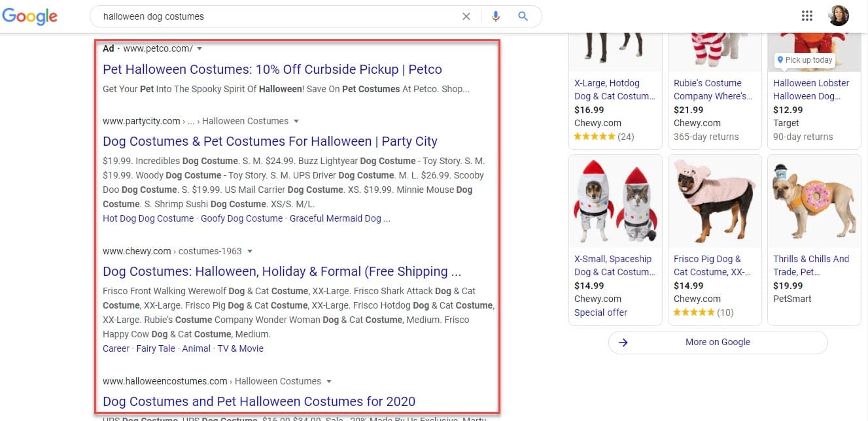Open Chewy's Dog Costumes: Halloween, Holiday & Formal result

click(x=282, y=271)
